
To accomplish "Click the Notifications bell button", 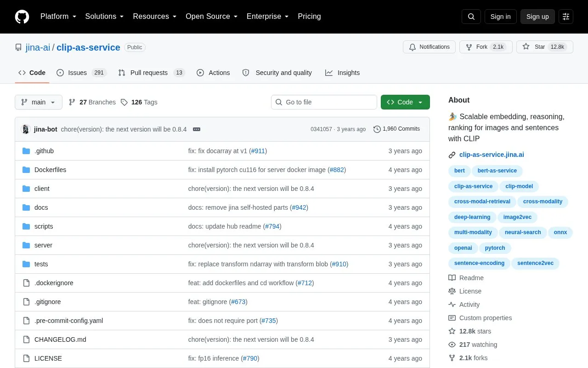I will [429, 47].
